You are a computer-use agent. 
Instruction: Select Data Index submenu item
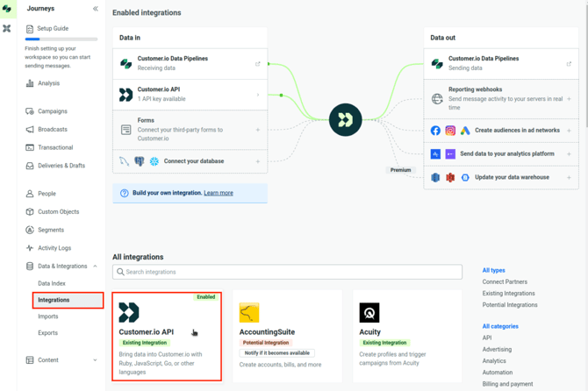(x=51, y=283)
